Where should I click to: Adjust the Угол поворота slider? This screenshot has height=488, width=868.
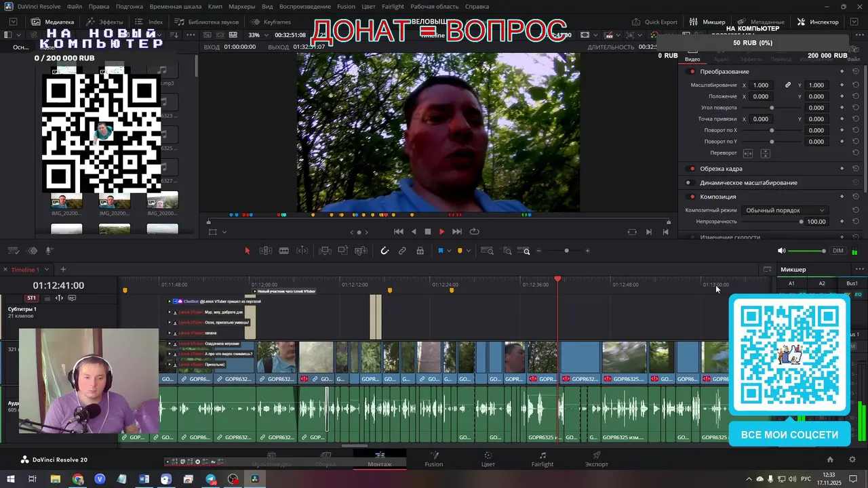click(772, 108)
